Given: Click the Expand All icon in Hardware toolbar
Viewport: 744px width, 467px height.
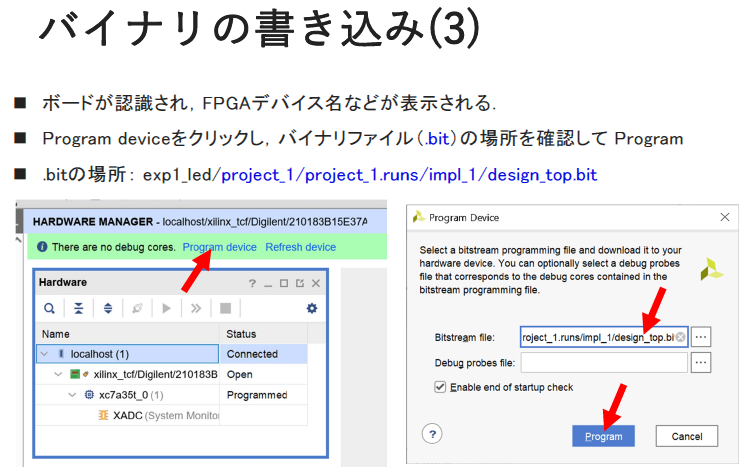Looking at the screenshot, I should tap(107, 308).
